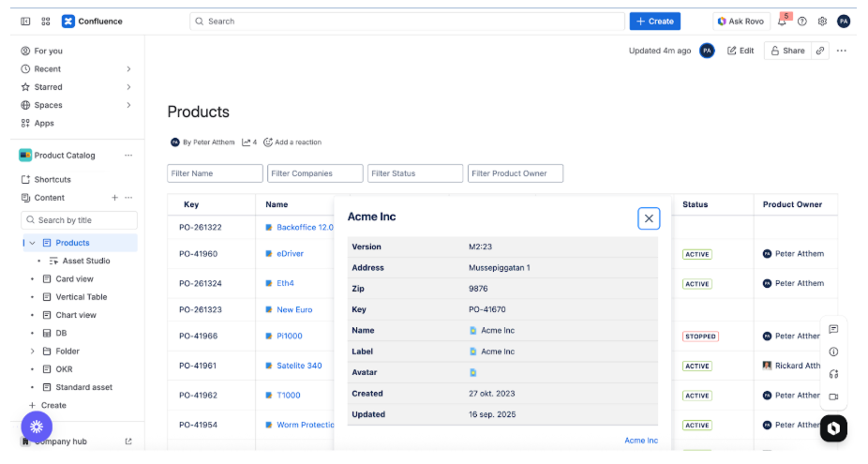Click the blue Create button

coord(655,21)
